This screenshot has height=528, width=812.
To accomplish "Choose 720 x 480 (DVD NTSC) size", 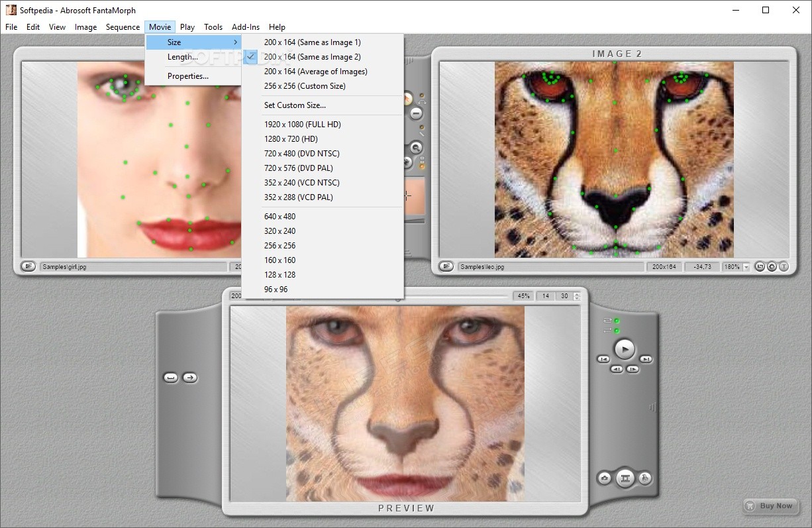I will pyautogui.click(x=323, y=154).
